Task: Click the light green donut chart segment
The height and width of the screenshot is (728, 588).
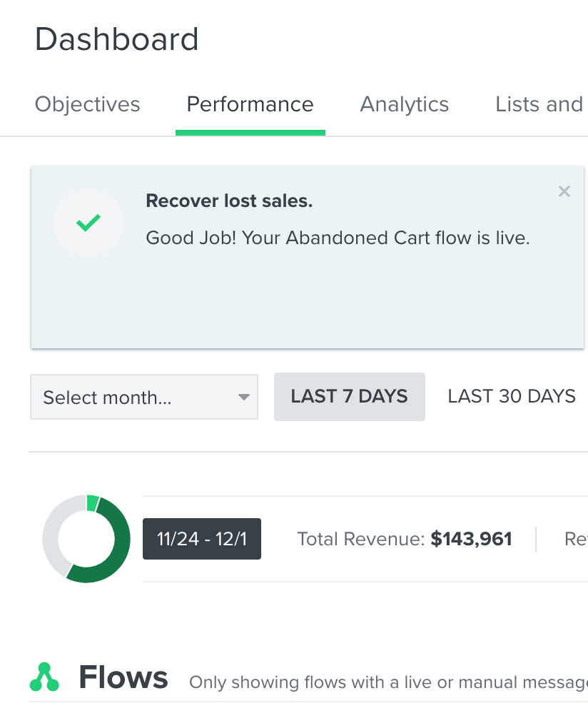Action: (x=92, y=502)
